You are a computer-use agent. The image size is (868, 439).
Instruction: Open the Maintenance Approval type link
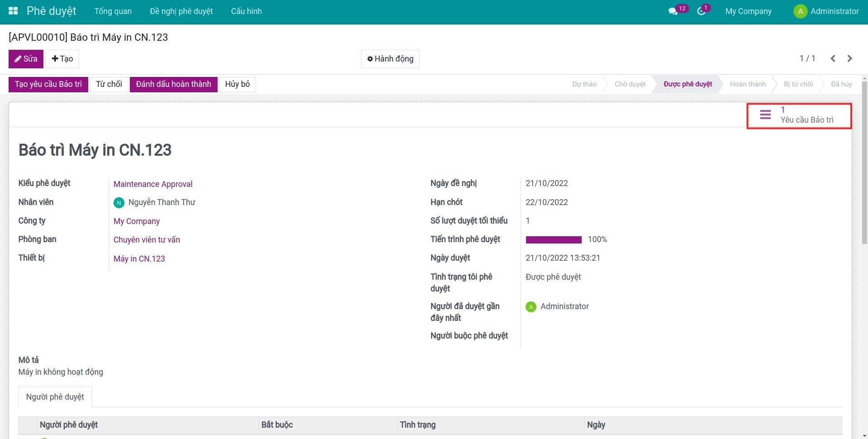pos(153,184)
